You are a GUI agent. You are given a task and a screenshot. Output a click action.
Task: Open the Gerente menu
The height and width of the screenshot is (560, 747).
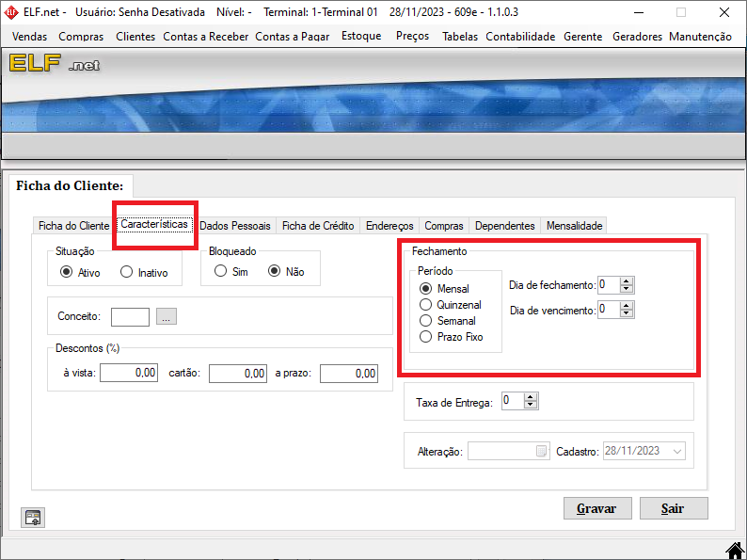[582, 37]
